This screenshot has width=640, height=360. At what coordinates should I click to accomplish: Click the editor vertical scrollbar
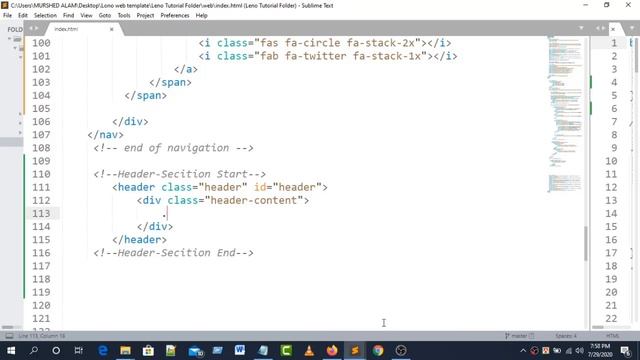586,243
